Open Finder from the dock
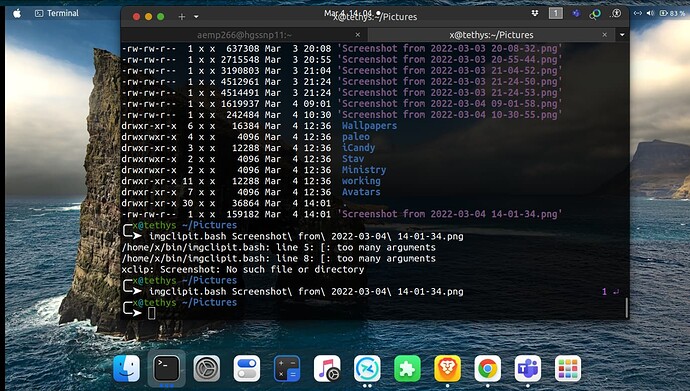Viewport: 690px width, 391px height. tap(127, 368)
